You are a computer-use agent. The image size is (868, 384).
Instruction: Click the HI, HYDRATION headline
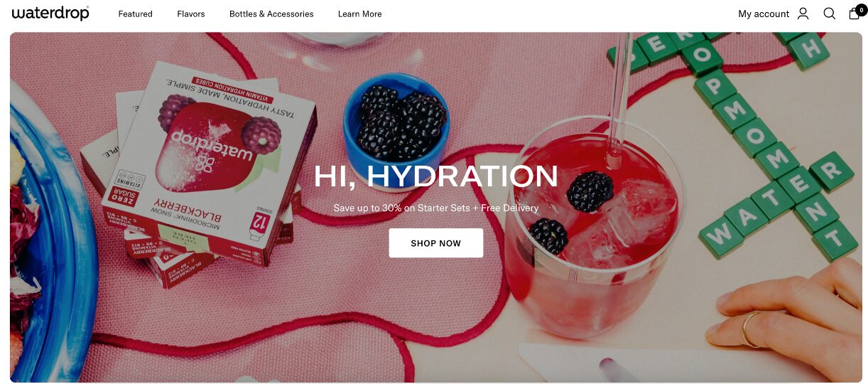(436, 176)
